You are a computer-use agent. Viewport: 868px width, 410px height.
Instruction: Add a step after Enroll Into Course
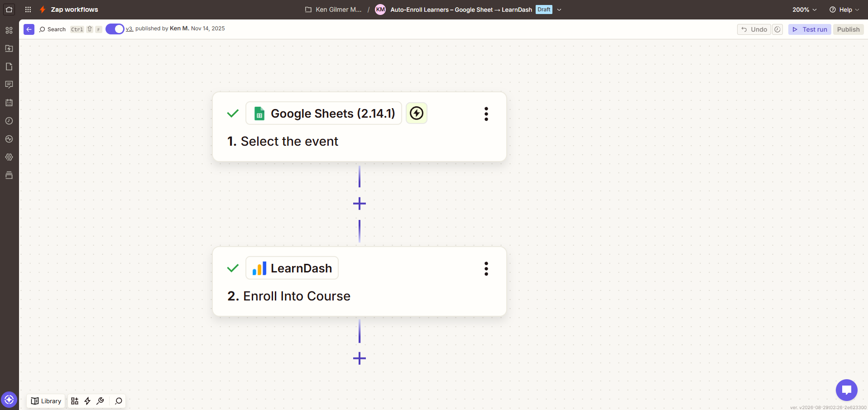(360, 358)
